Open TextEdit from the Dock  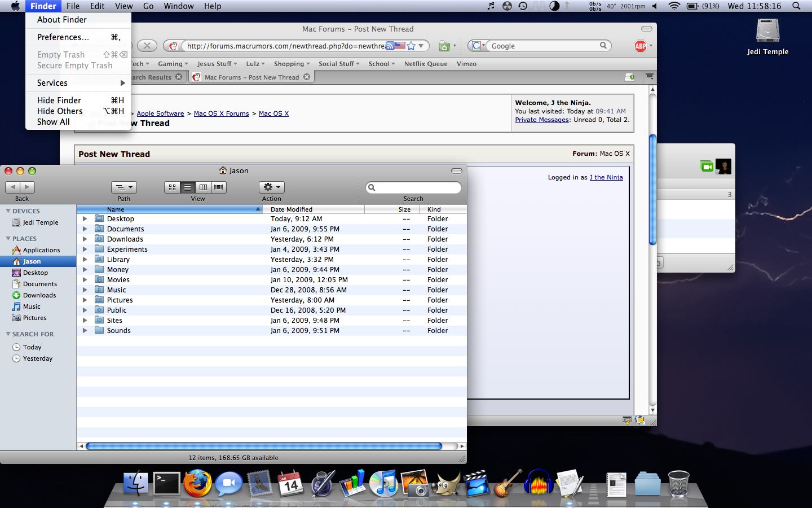pyautogui.click(x=570, y=484)
